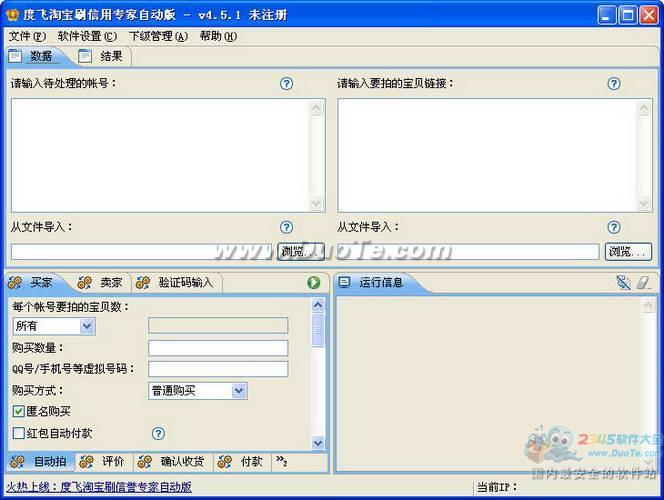Select the 卖家 tab

click(103, 282)
